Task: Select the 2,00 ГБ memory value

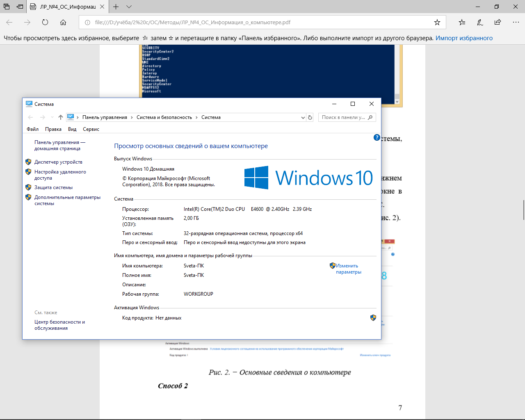Action: [x=191, y=218]
